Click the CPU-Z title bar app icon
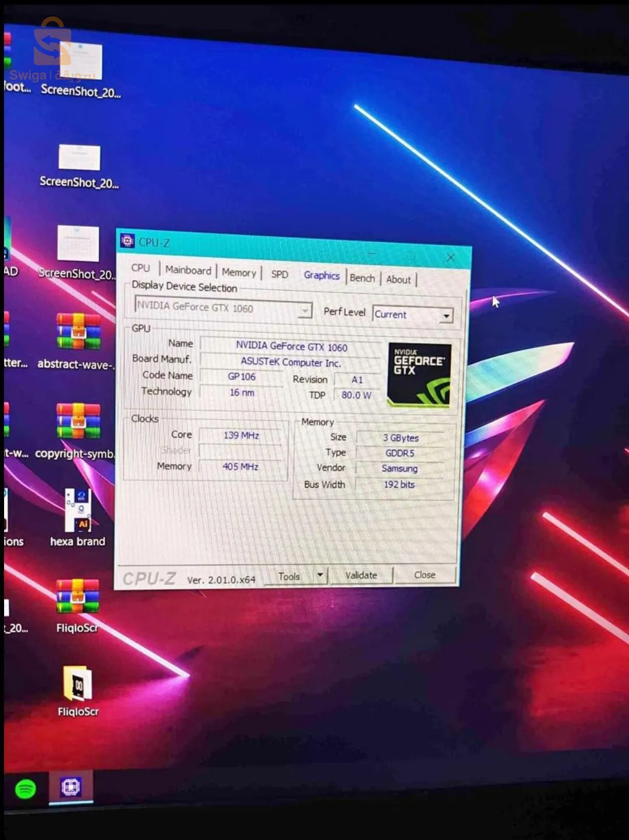 (128, 241)
